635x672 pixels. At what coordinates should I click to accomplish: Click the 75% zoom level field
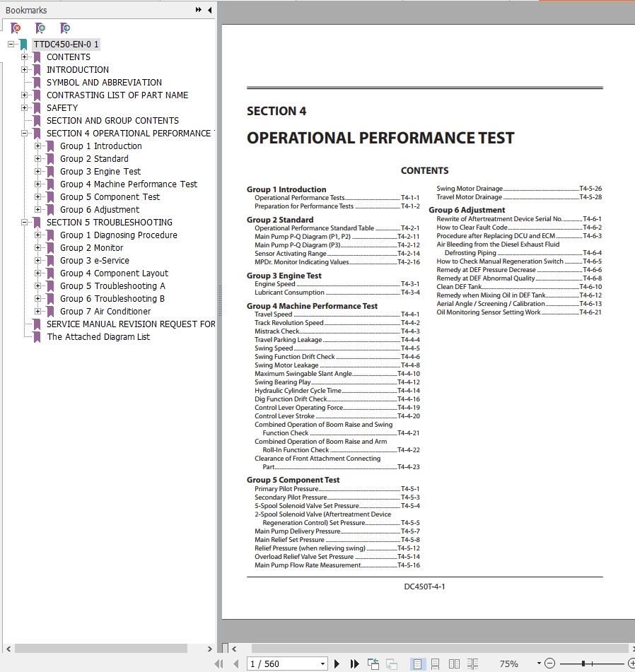click(509, 664)
